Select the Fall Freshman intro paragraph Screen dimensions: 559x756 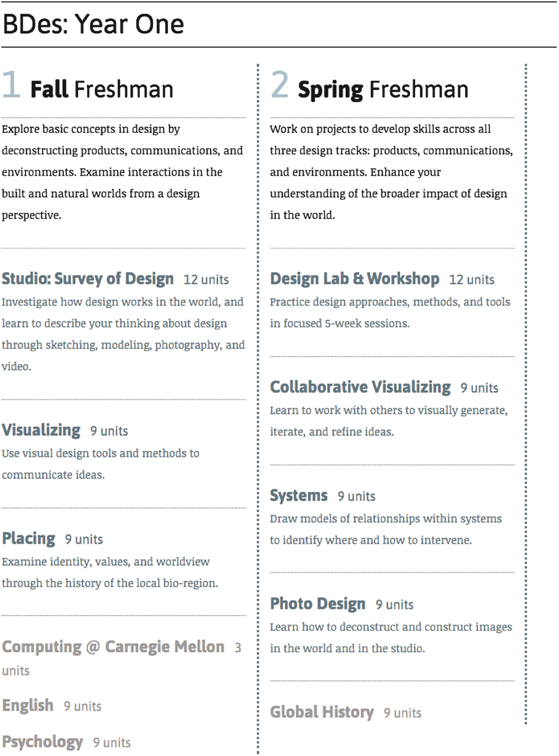(x=123, y=172)
